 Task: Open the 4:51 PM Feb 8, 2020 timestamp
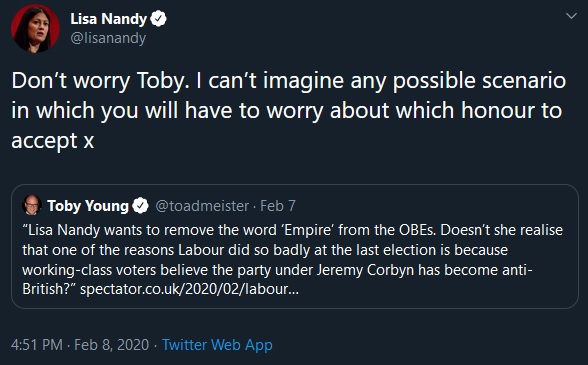tap(80, 345)
